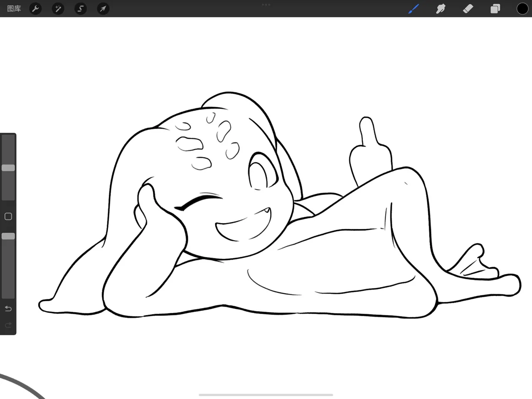Open the black active color picker
The image size is (532, 399).
[x=522, y=8]
